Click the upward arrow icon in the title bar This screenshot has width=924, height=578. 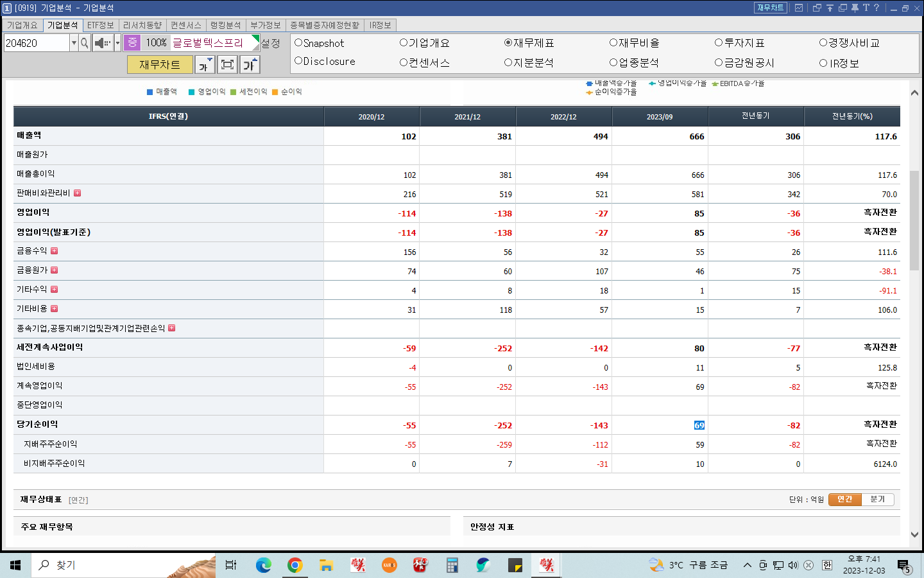click(x=830, y=8)
